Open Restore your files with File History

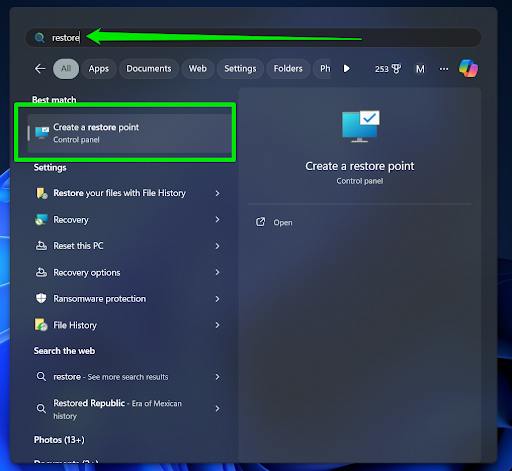tap(128, 193)
